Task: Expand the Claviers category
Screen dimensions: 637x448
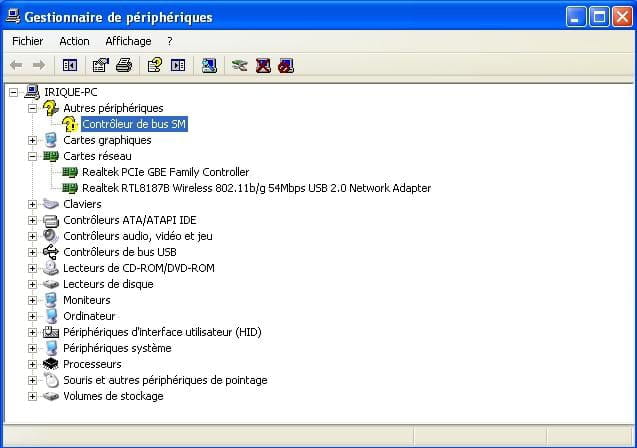Action: 32,204
